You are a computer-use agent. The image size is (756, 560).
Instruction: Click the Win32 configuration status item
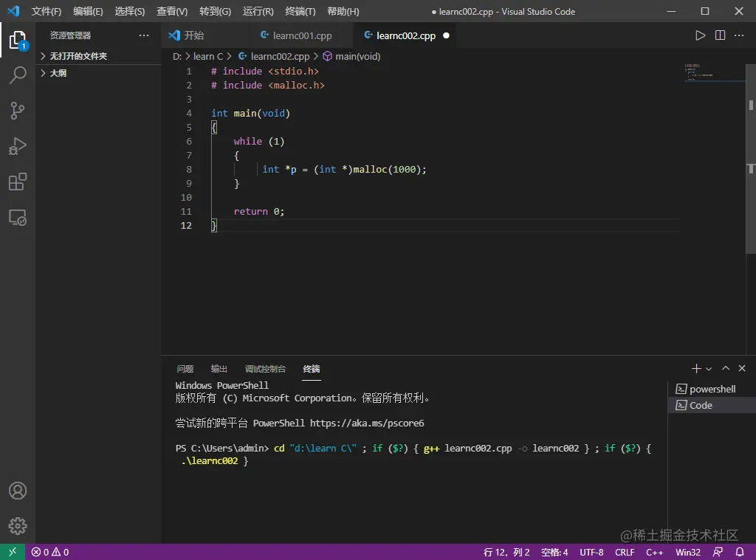(x=688, y=552)
